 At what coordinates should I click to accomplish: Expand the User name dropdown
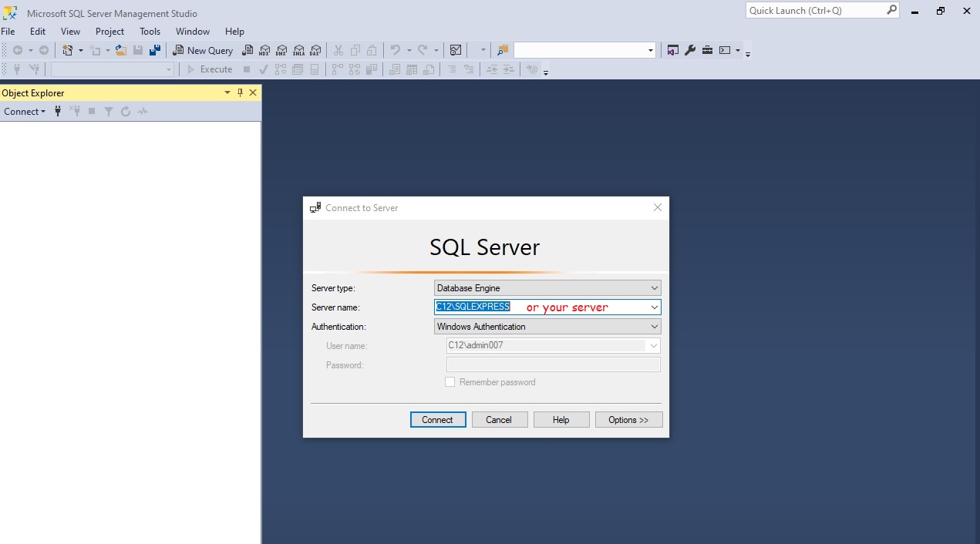tap(654, 346)
